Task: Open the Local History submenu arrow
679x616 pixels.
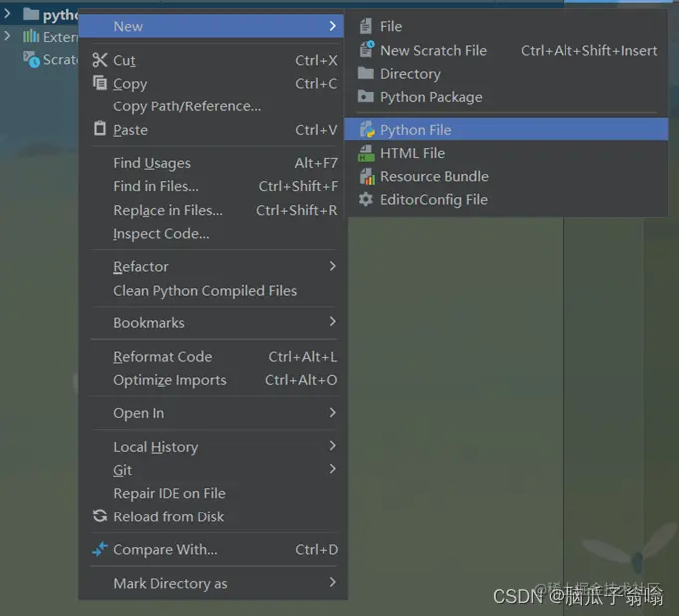Action: [x=333, y=446]
